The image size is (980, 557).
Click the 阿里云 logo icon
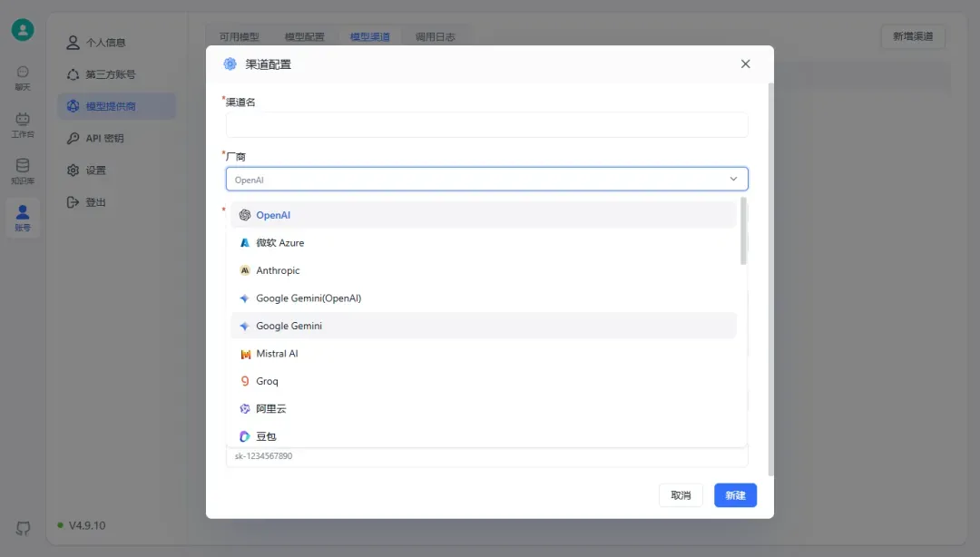coord(244,409)
